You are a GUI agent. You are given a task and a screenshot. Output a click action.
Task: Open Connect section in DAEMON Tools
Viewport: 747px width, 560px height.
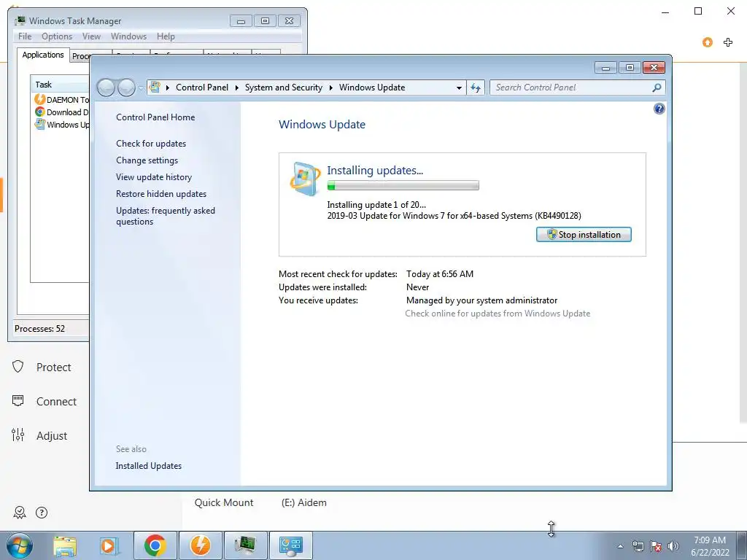tap(44, 402)
